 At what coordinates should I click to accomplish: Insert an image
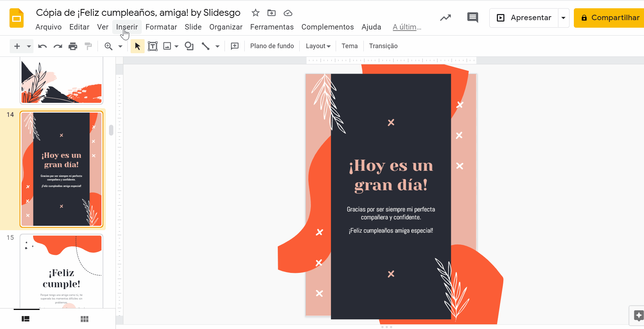pos(167,46)
